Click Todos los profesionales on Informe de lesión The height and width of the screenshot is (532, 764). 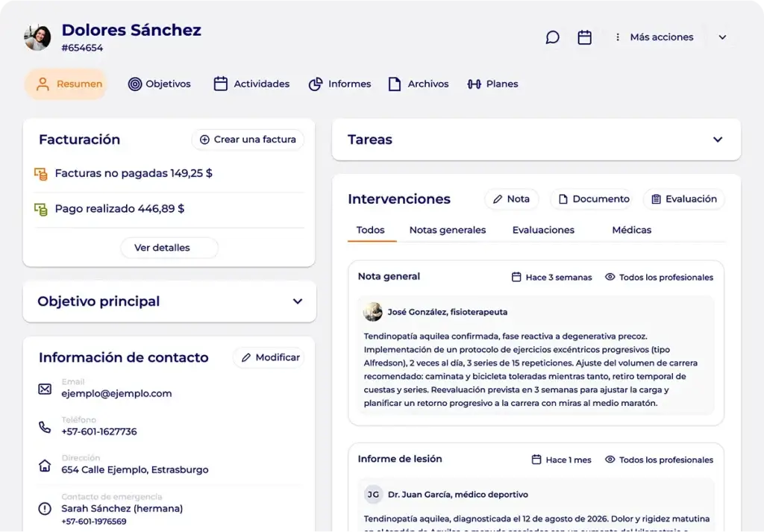point(666,460)
